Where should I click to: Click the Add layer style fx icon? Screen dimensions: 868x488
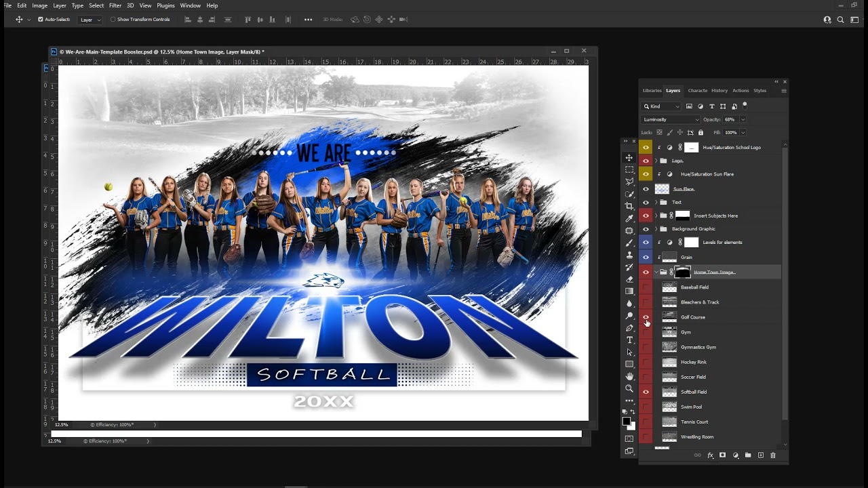pos(710,455)
